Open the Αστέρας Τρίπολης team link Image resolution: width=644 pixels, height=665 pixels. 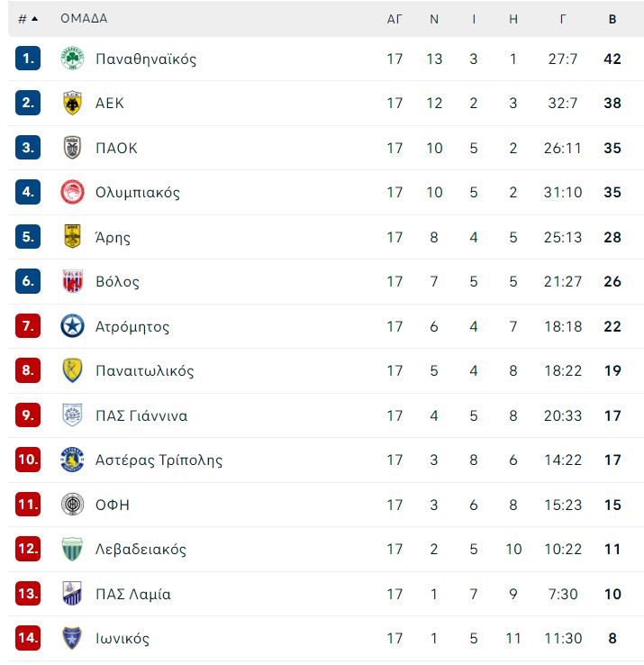point(159,460)
